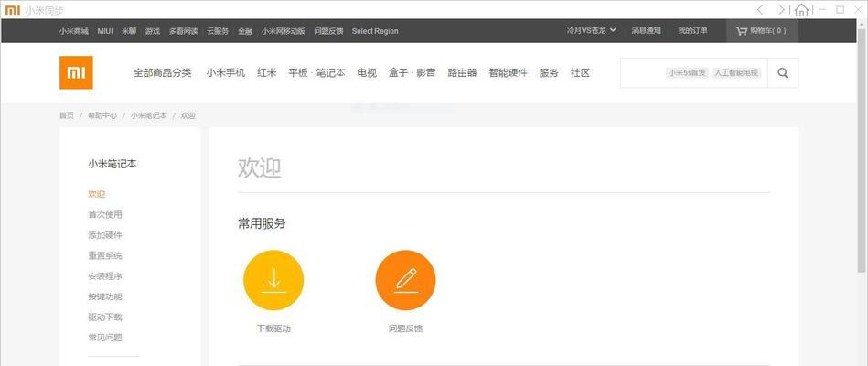
Task: Open 云服务 link in top bar
Action: point(218,31)
